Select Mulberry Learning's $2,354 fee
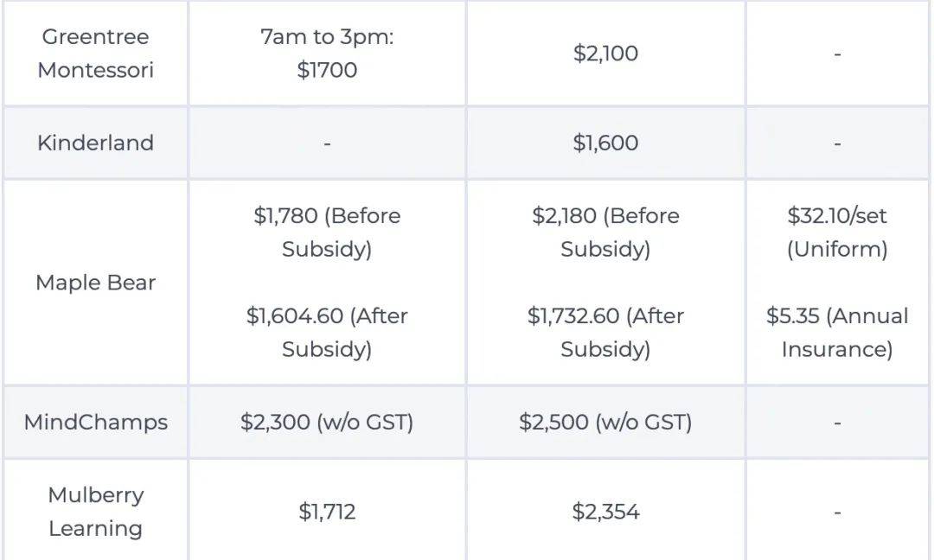This screenshot has width=934, height=560. point(605,512)
